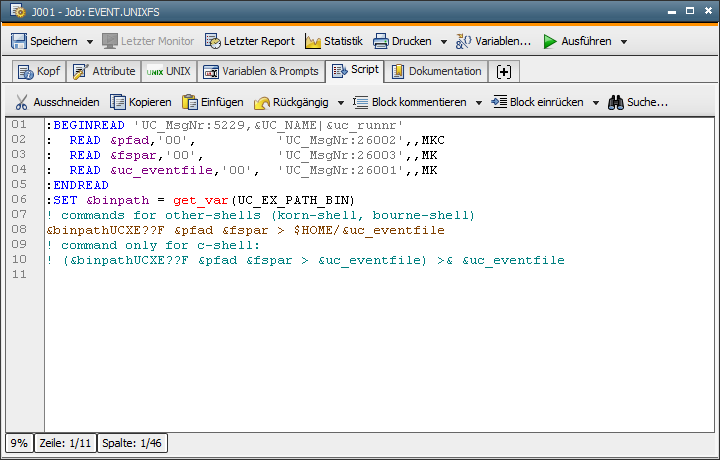Click $HOME/&uc_eventfile in line 08
Image resolution: width=720 pixels, height=460 pixels.
tap(369, 230)
